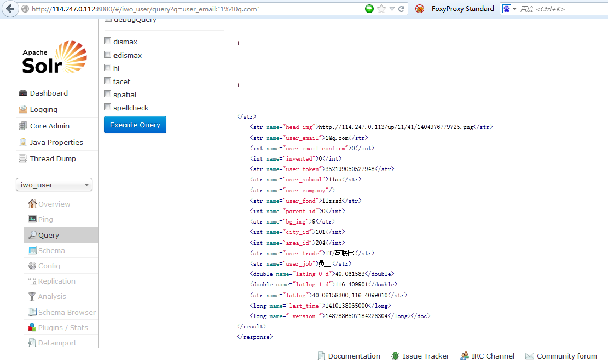
Task: Click the Dataimport document icon
Action: [32, 343]
